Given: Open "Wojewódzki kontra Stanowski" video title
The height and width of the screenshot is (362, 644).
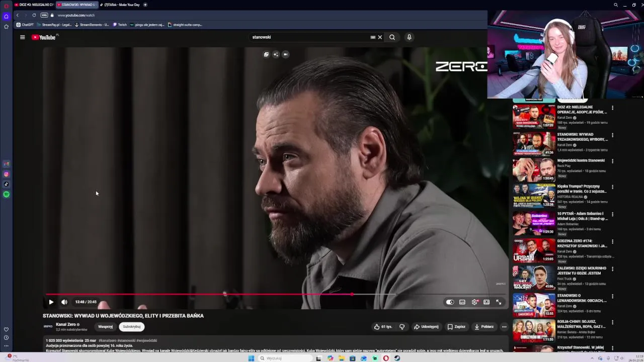Looking at the screenshot, I should point(581,160).
